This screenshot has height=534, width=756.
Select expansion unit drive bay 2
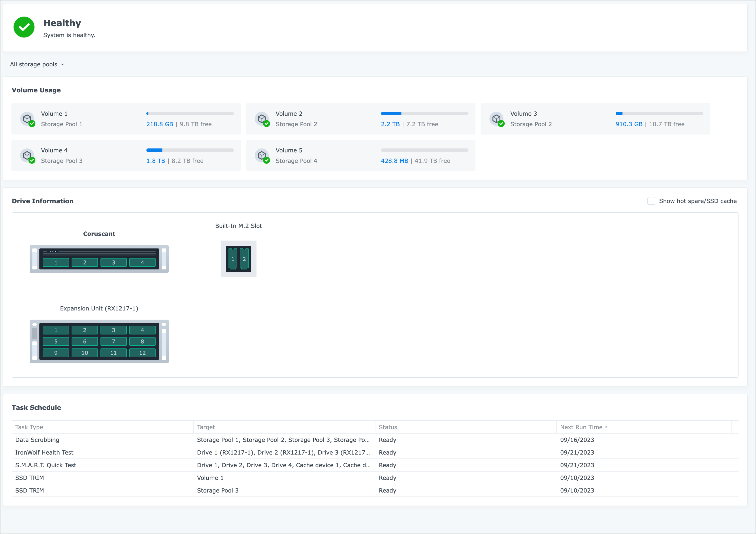point(85,330)
